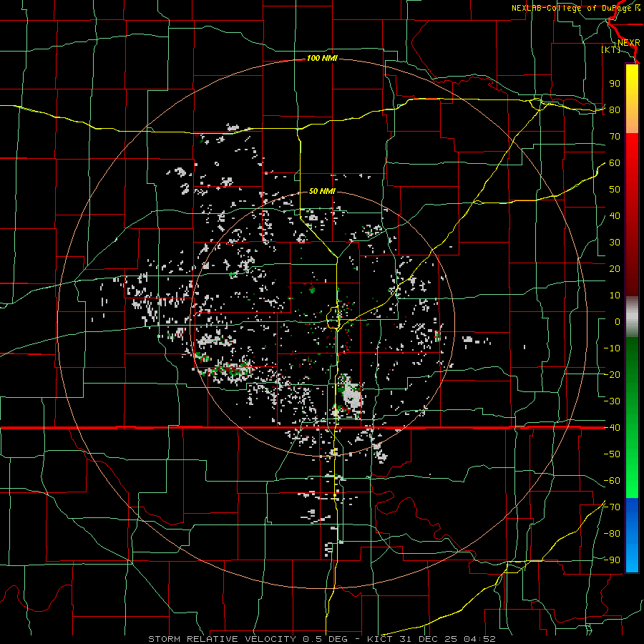The image size is (644, 644).
Task: Click the 'KICT' radar site identifier
Action: click(380, 639)
